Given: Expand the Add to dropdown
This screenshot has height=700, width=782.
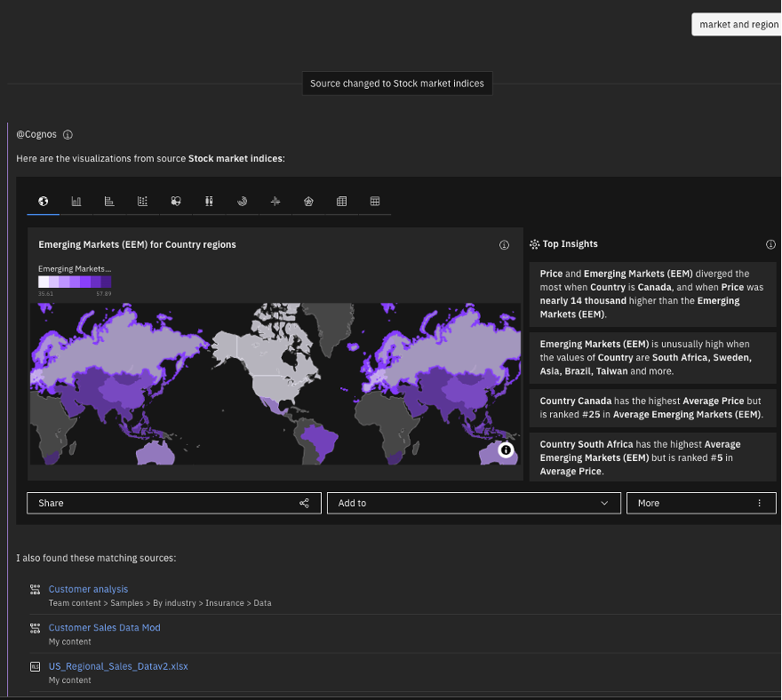Looking at the screenshot, I should [x=474, y=503].
